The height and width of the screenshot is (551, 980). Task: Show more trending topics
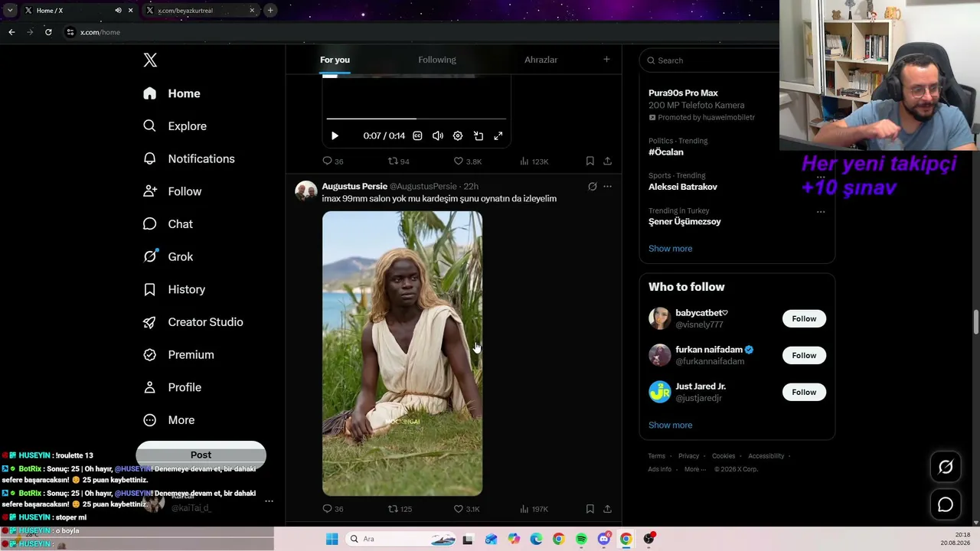click(x=670, y=249)
